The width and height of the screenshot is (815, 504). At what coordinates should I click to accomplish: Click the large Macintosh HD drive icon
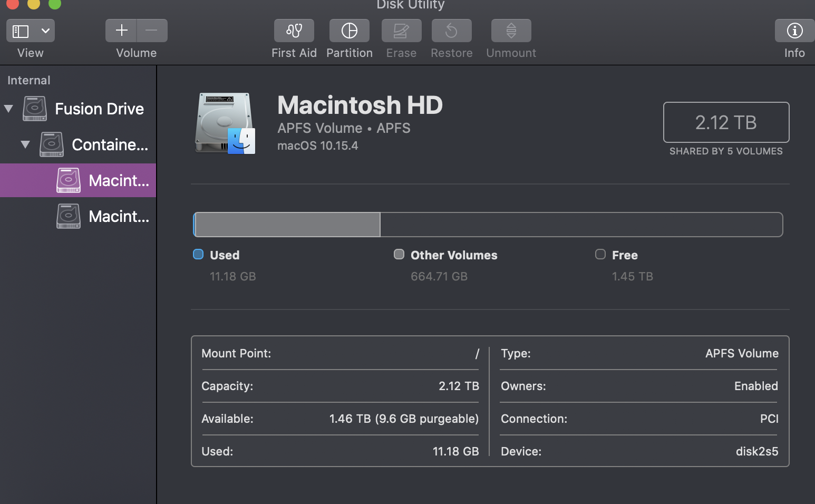pos(225,123)
